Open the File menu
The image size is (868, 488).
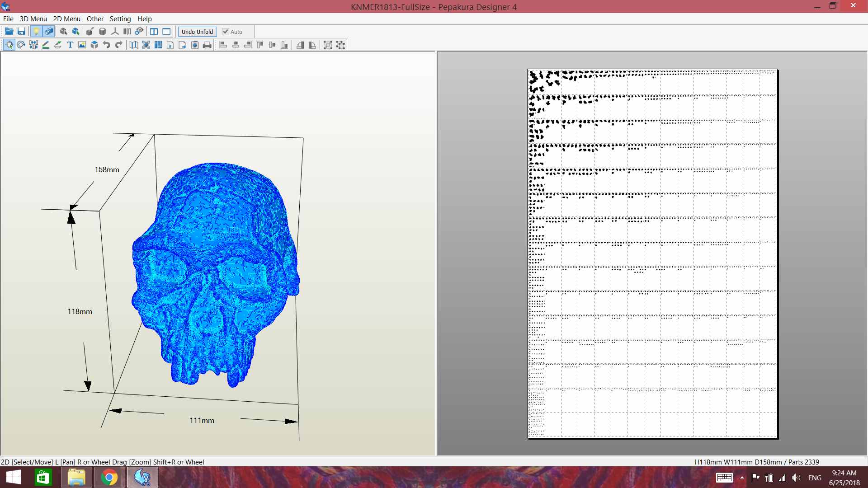pos(8,19)
